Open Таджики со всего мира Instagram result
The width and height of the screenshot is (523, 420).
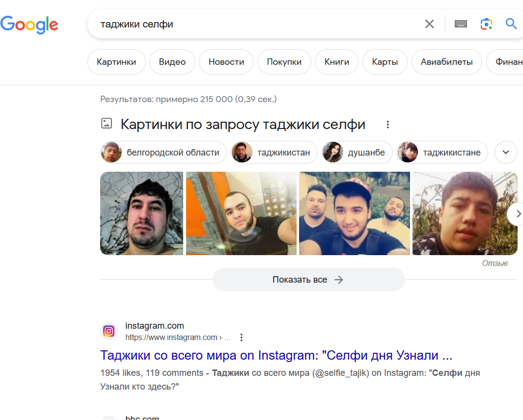(276, 355)
